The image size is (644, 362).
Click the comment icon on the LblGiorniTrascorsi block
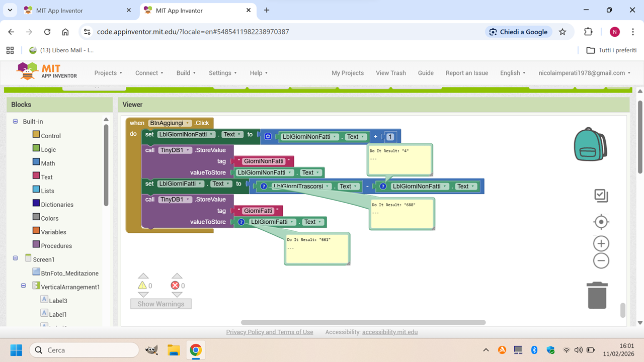pyautogui.click(x=263, y=187)
